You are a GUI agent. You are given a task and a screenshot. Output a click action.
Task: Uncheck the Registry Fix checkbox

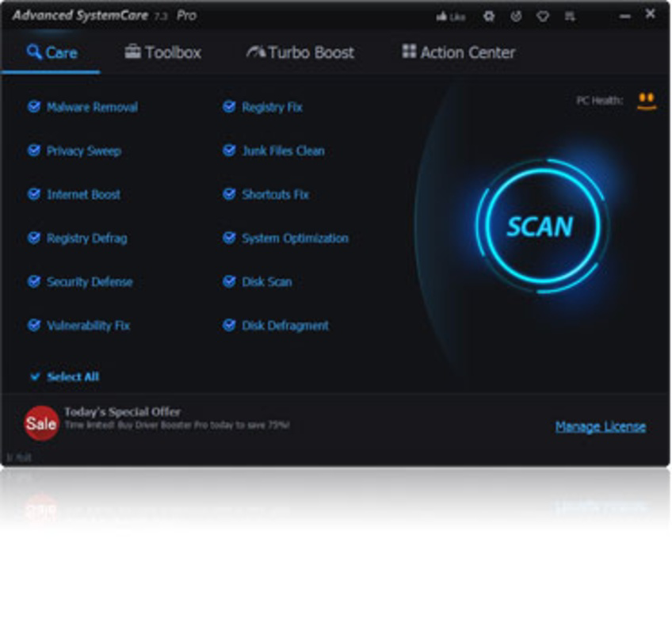229,106
